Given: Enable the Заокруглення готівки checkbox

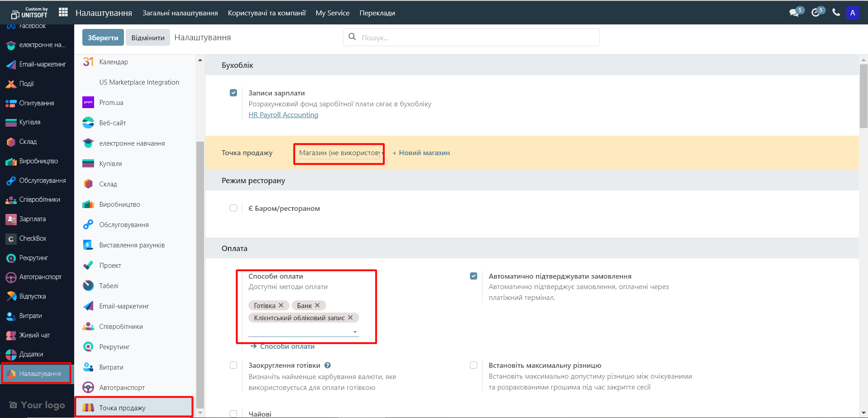Looking at the screenshot, I should pos(233,365).
